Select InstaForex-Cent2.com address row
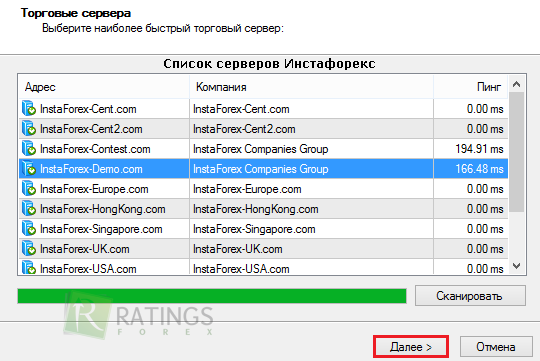The height and width of the screenshot is (361, 540). pos(104,129)
